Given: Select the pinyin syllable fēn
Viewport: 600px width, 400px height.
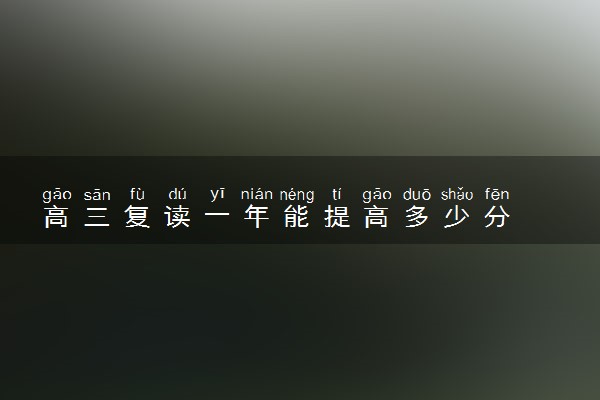Looking at the screenshot, I should pyautogui.click(x=497, y=194).
